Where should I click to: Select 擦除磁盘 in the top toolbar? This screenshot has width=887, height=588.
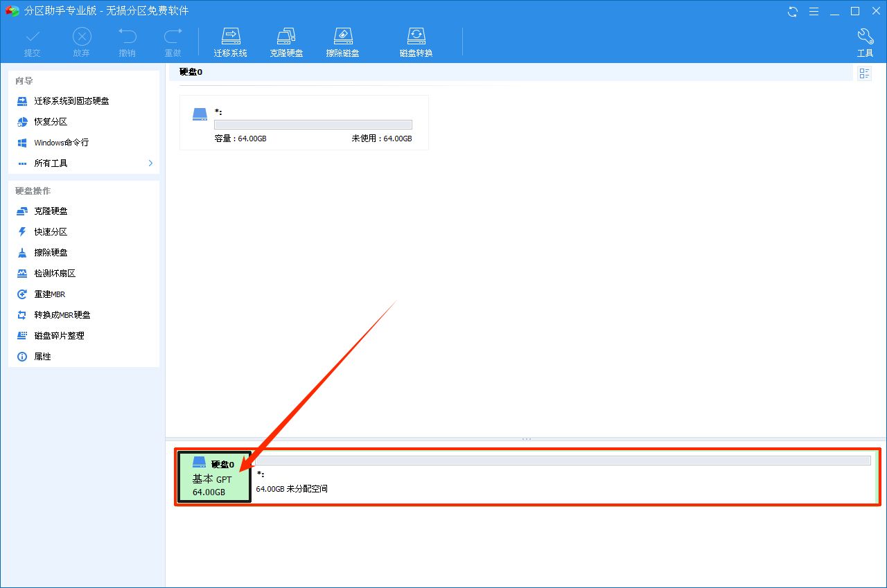(x=342, y=42)
